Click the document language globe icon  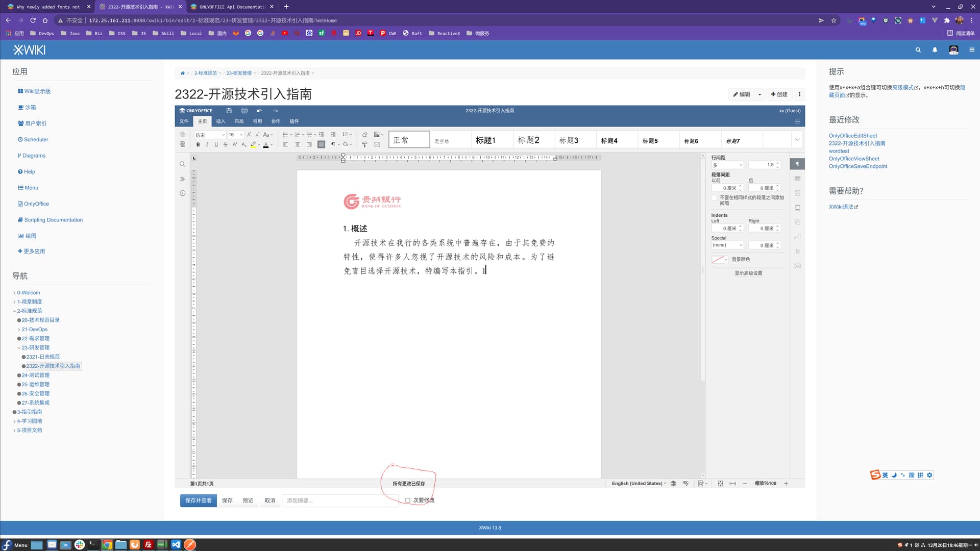pos(673,484)
